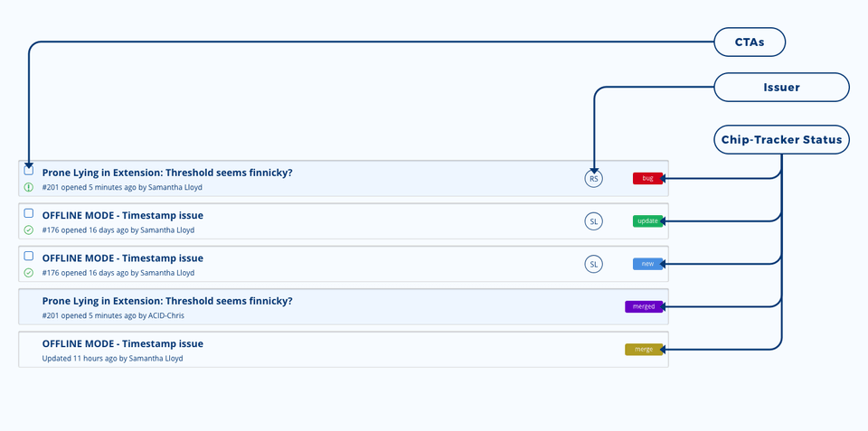Click green check icon in 'new' row
The image size is (868, 431).
click(x=29, y=273)
